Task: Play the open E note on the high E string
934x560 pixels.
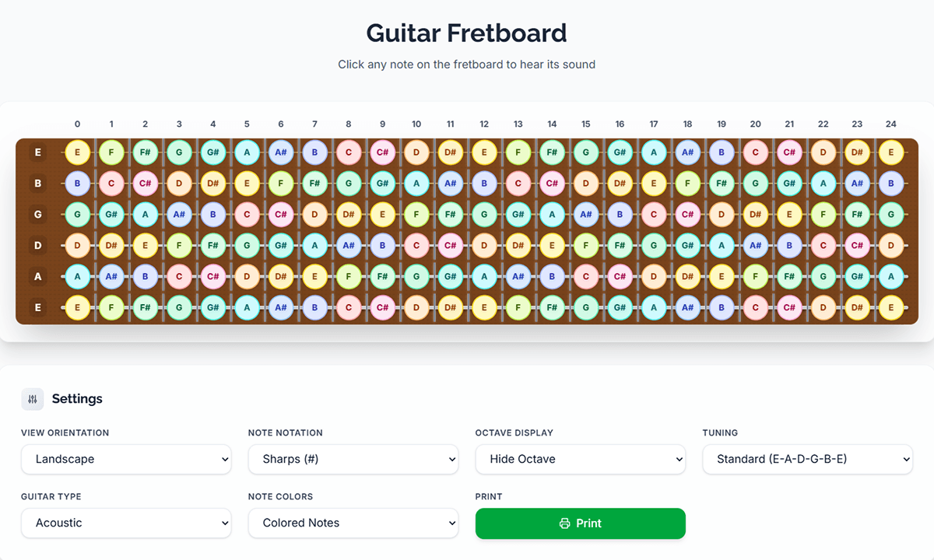Action: 77,152
